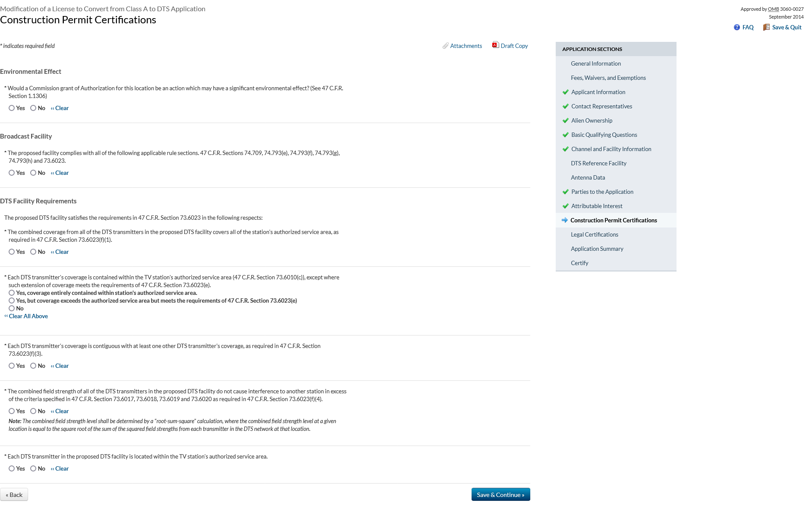This screenshot has height=506, width=812.
Task: Click green checkmark beside Alien Ownership
Action: tap(565, 120)
